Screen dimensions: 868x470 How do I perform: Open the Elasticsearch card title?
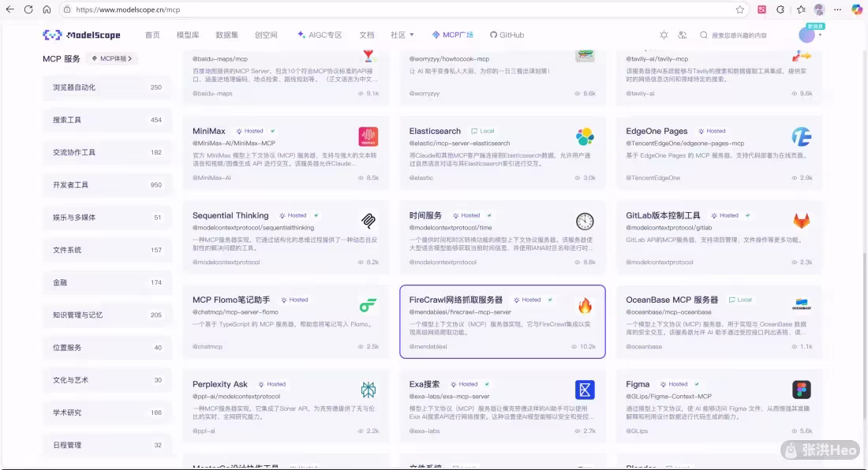click(x=435, y=131)
